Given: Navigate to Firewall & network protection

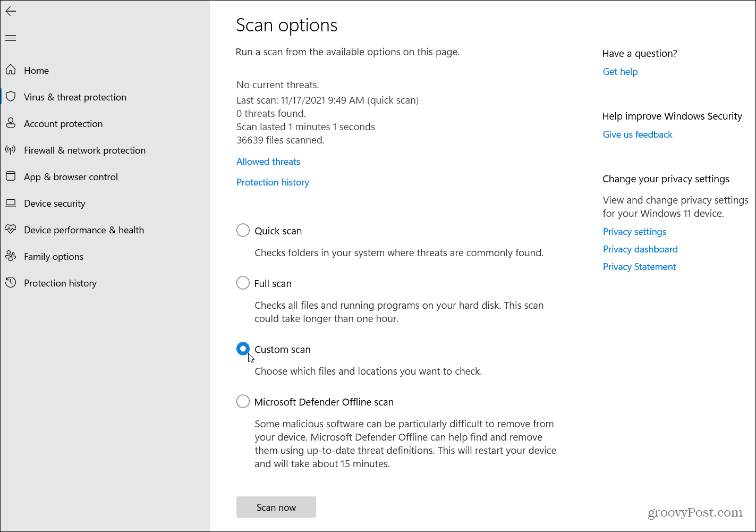Looking at the screenshot, I should [84, 150].
